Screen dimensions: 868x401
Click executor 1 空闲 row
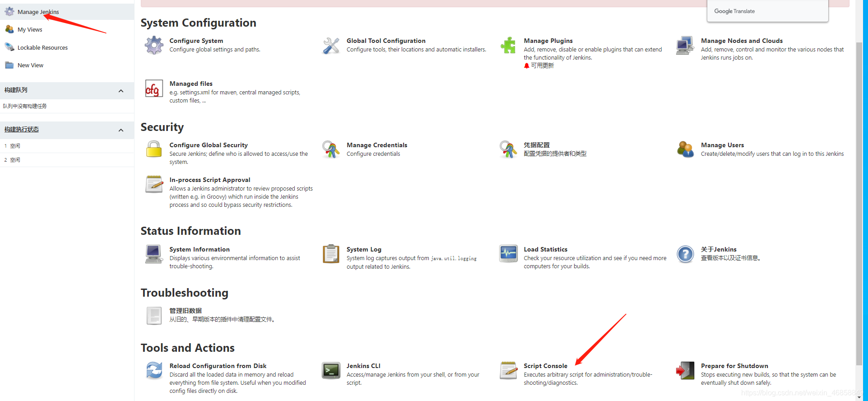[x=67, y=146]
